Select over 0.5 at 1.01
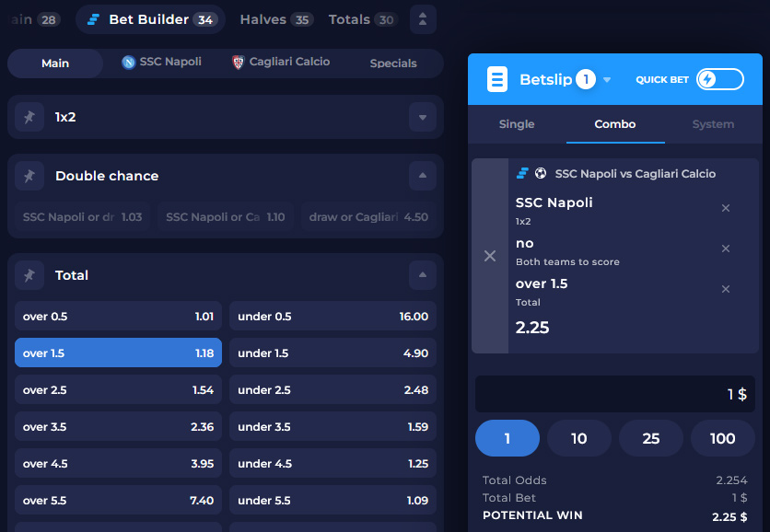This screenshot has height=532, width=770. (118, 316)
